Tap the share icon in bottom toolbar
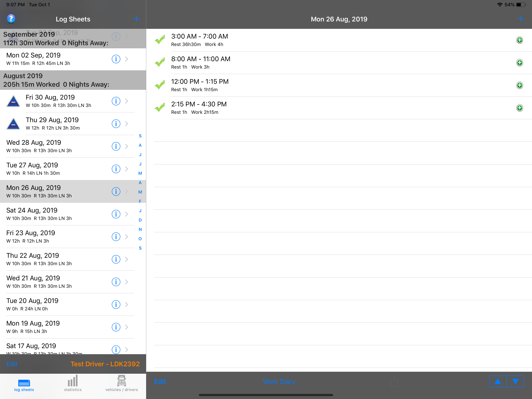The height and width of the screenshot is (399, 532). (395, 381)
